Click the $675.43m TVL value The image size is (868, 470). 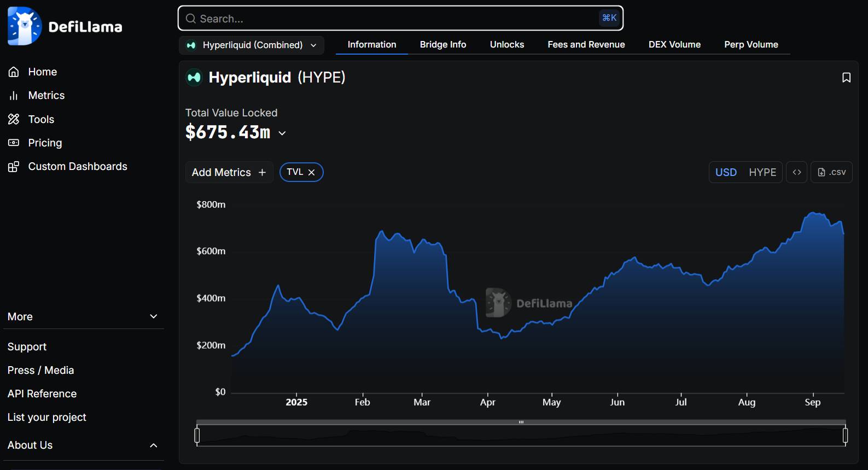[228, 132]
